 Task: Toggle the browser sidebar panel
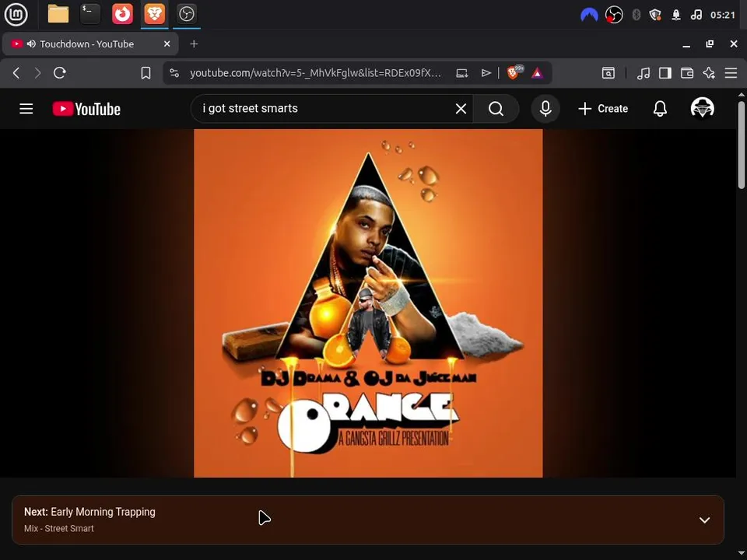665,73
